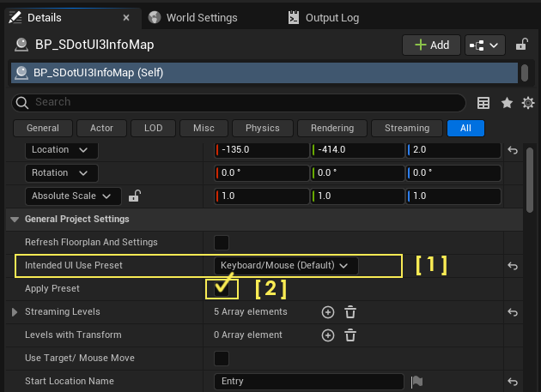Filter properties by General category

click(43, 129)
